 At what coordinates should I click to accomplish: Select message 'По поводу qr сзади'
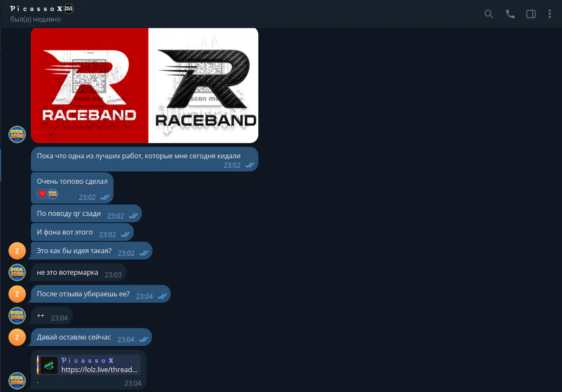click(x=86, y=213)
